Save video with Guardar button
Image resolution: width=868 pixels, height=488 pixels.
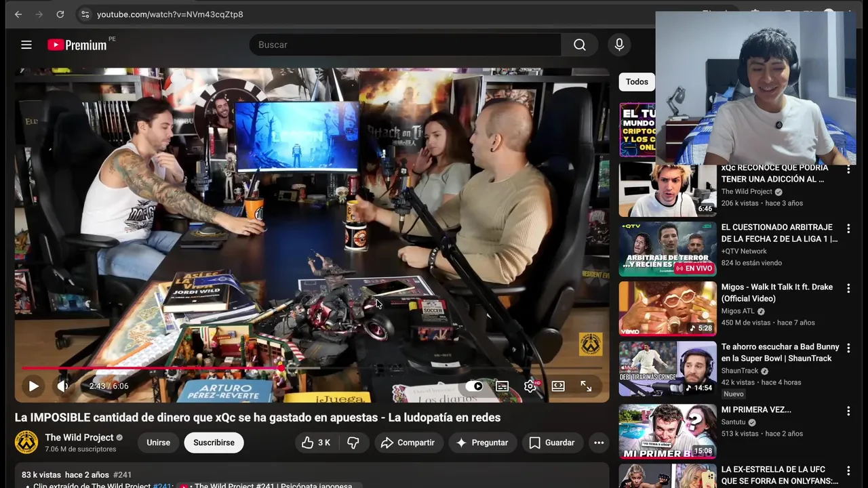click(x=552, y=443)
